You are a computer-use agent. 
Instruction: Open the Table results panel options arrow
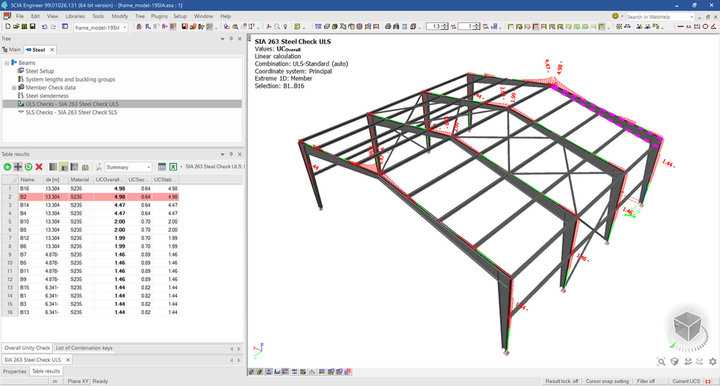[x=223, y=154]
